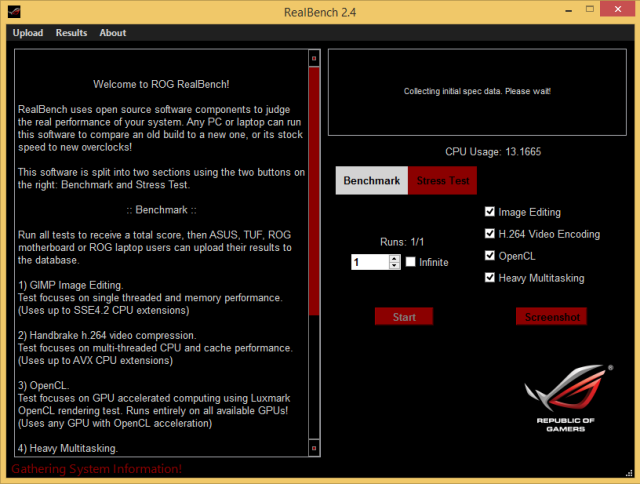
Task: Click '(Uses up to SSE4.2 CPU extensions)' text
Action: [103, 310]
